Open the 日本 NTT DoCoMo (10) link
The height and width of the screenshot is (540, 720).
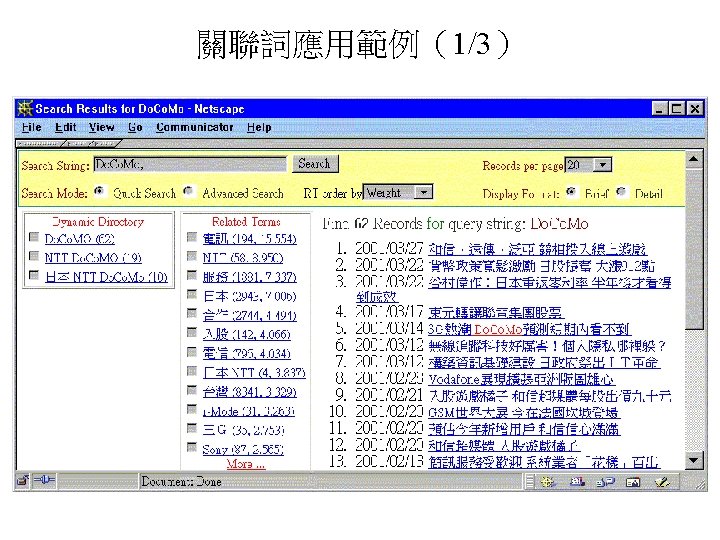coord(106,276)
